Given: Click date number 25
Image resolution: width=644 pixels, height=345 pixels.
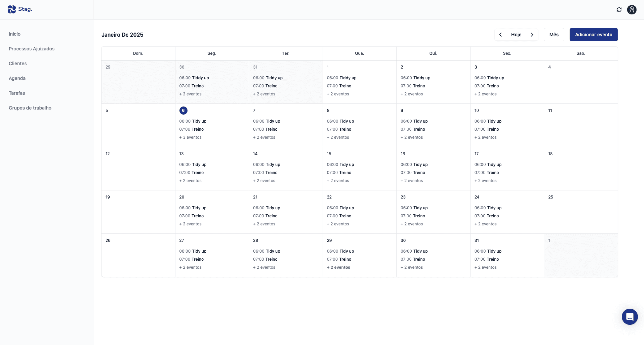Looking at the screenshot, I should 551,197.
